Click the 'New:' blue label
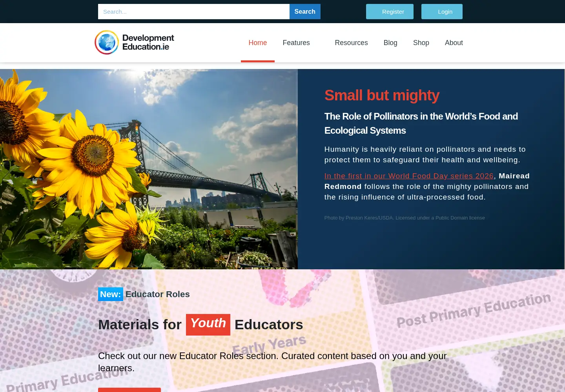 click(111, 294)
